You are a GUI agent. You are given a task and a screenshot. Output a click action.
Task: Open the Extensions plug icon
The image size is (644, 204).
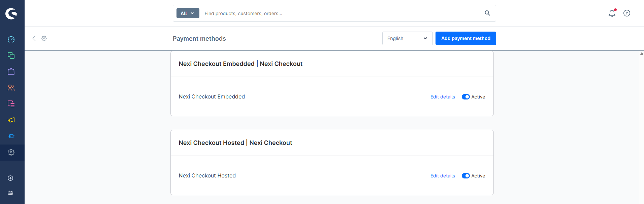tap(11, 136)
